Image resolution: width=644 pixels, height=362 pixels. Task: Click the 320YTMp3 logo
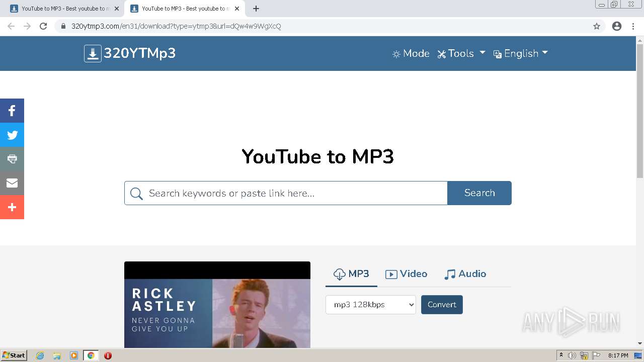130,53
